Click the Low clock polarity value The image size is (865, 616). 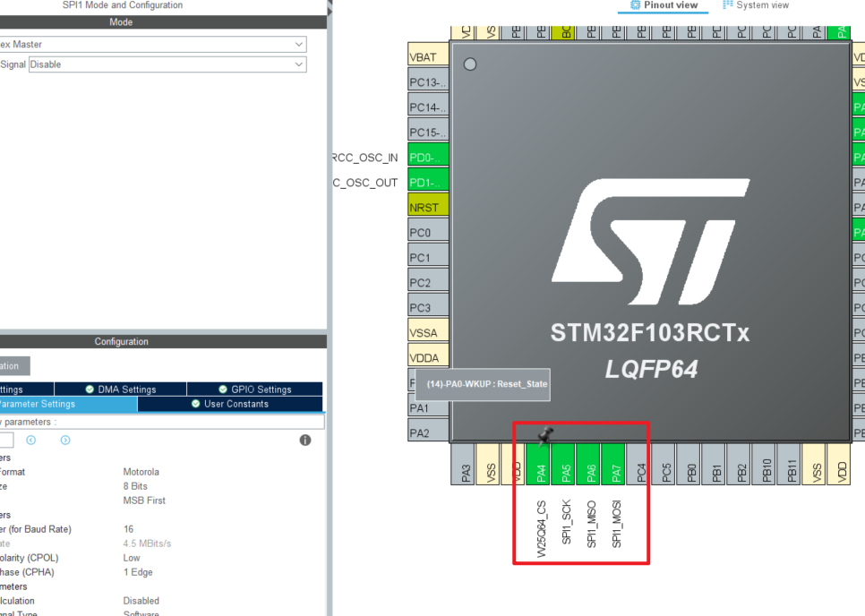[132, 558]
